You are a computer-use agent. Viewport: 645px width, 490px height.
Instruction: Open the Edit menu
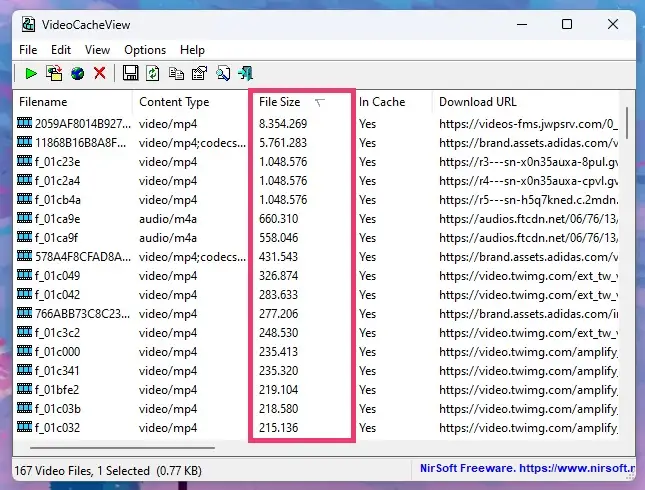pyautogui.click(x=61, y=50)
